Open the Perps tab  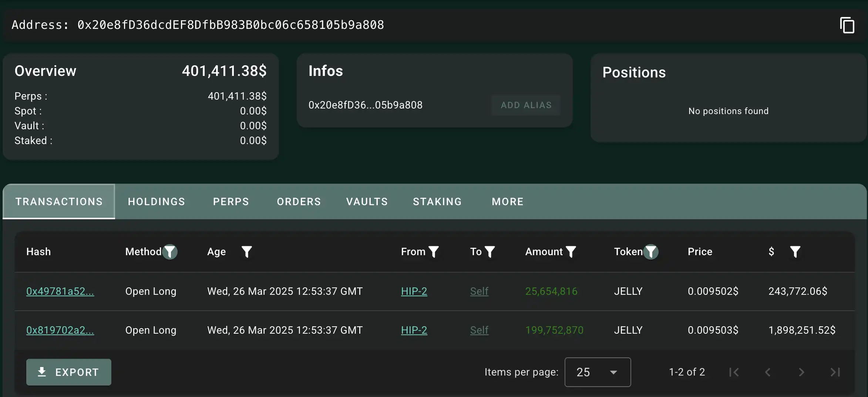[231, 201]
